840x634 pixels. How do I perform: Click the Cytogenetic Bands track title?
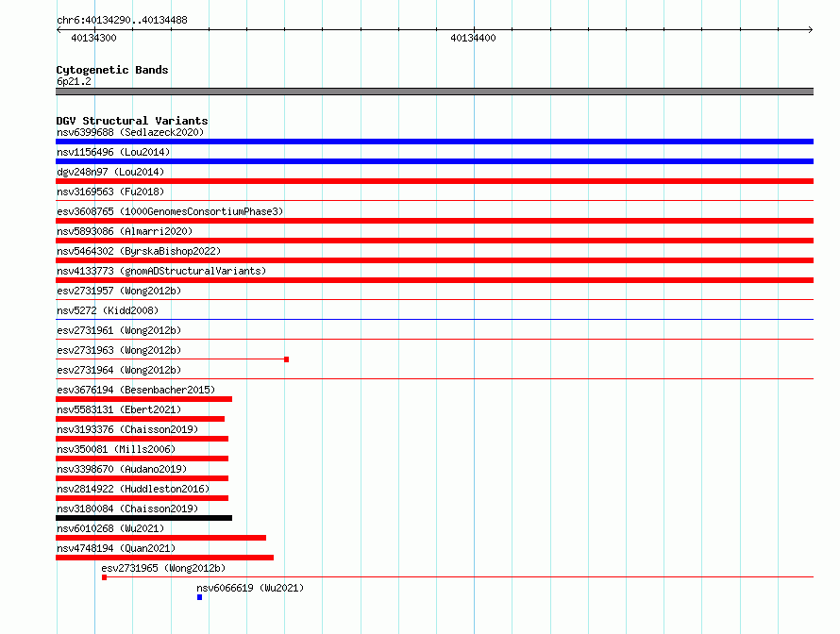(112, 70)
